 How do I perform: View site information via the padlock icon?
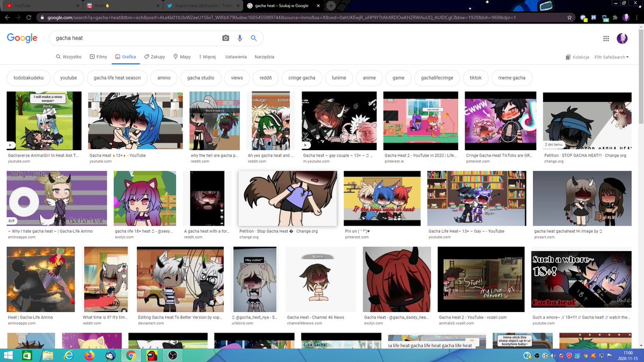pos(42,17)
